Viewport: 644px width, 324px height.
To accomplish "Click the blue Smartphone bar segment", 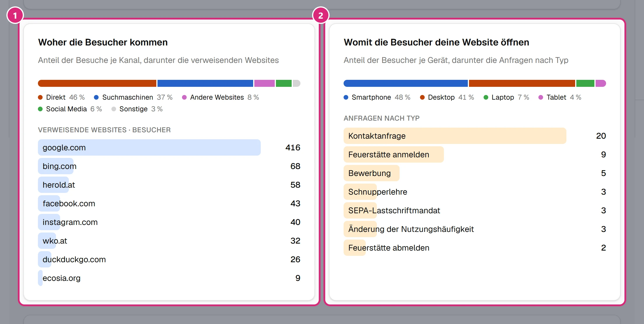I will pos(406,83).
